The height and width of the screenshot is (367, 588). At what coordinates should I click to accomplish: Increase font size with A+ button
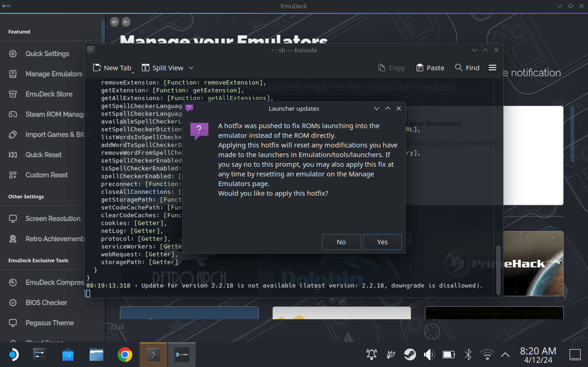click(114, 22)
